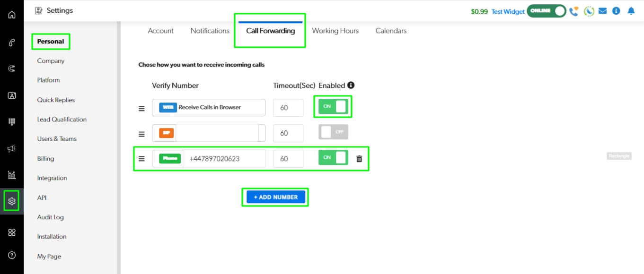Click the help question mark icon in sidebar

(12, 255)
